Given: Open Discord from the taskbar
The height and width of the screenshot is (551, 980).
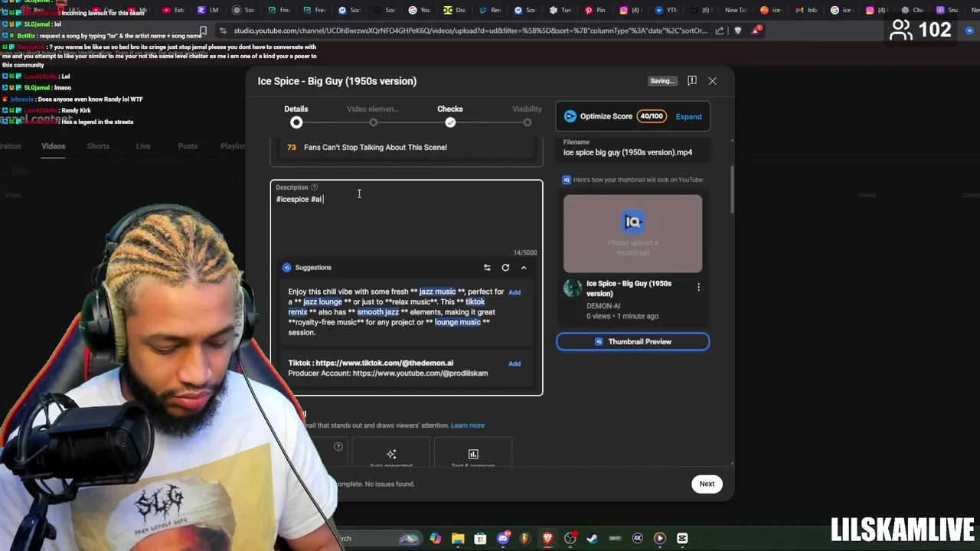Looking at the screenshot, I should pos(503,538).
